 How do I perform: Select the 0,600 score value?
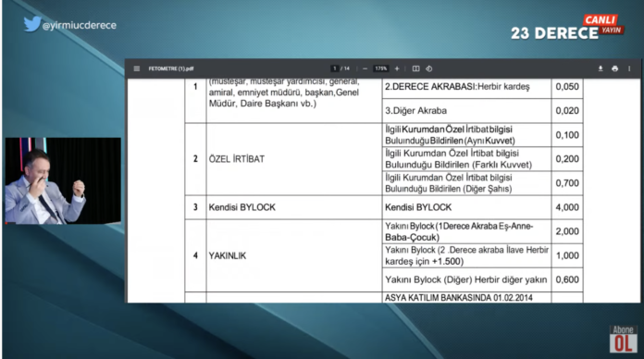[567, 279]
